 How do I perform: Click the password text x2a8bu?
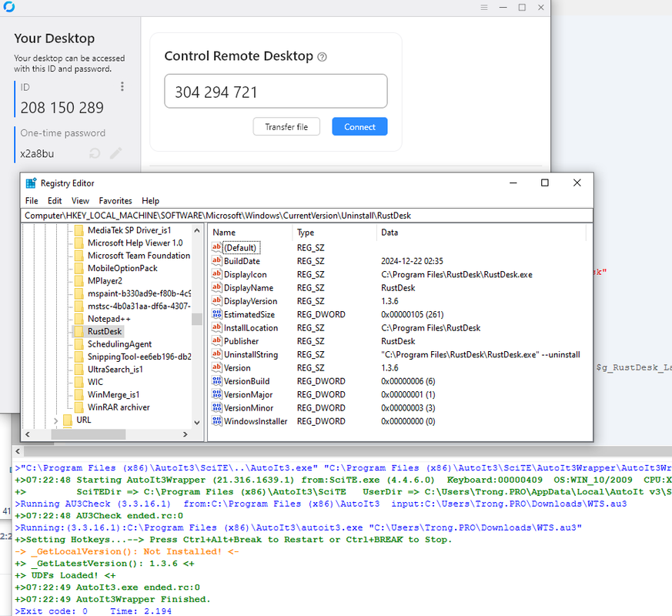point(37,154)
